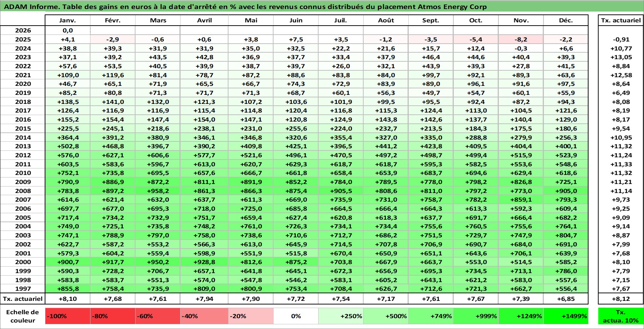Viewport: 644px width, 329px height.
Task: Click the +958,2 cell in 2008
Action: (158, 191)
